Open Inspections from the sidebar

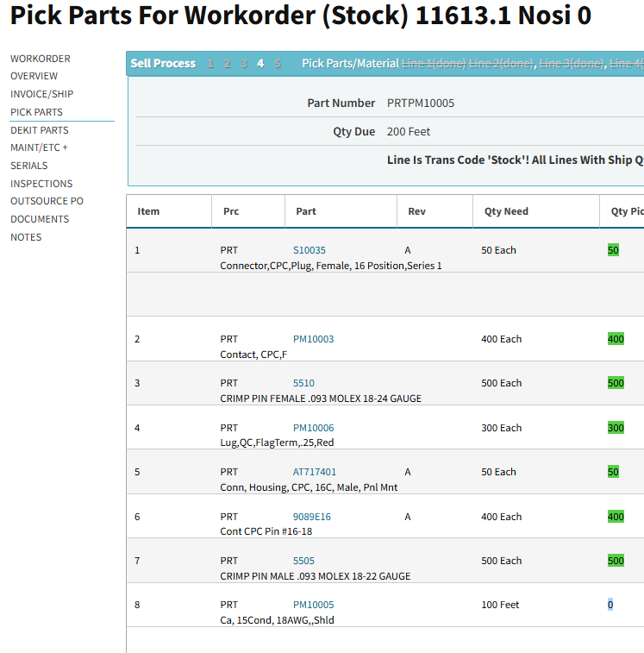click(x=41, y=184)
